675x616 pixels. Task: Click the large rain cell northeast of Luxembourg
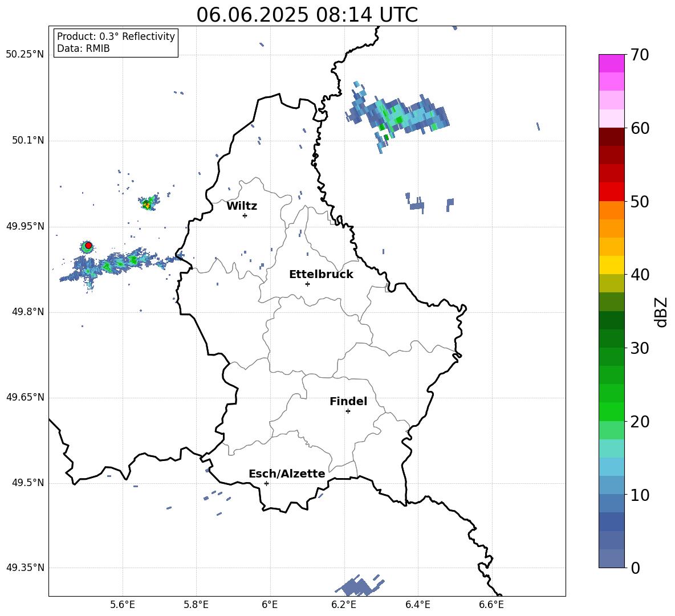pyautogui.click(x=397, y=115)
